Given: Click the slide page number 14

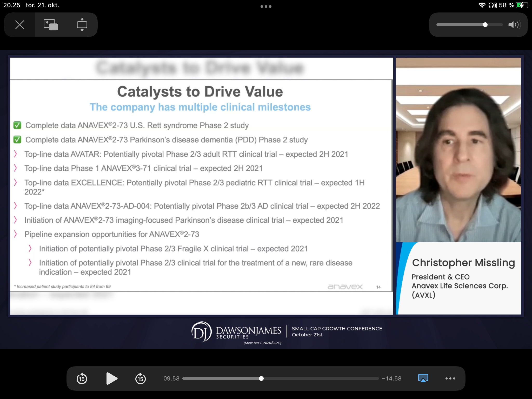Looking at the screenshot, I should coord(378,287).
